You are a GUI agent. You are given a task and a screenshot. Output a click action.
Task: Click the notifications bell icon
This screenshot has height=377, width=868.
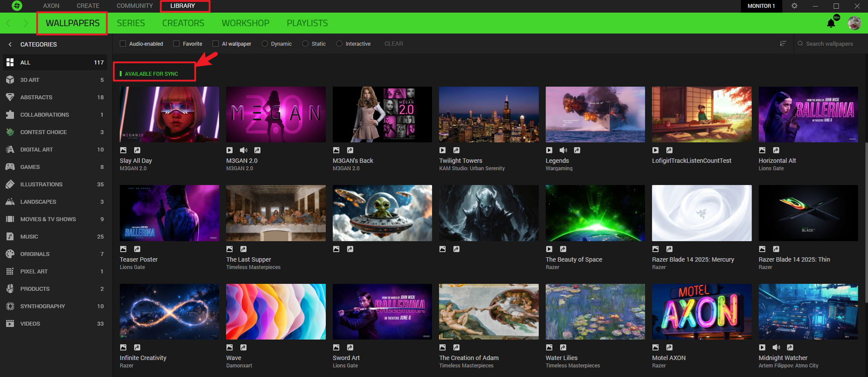pos(831,24)
